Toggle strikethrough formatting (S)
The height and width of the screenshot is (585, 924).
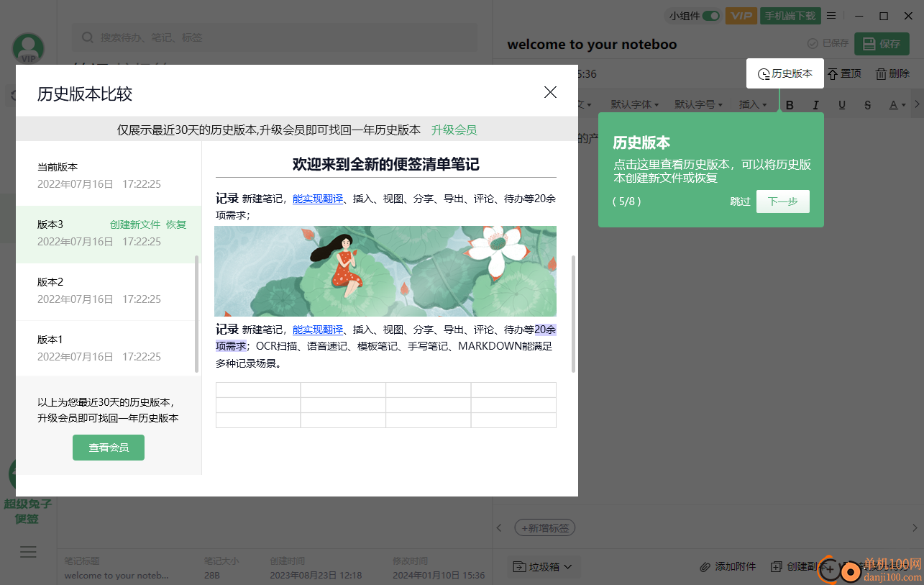tap(868, 105)
